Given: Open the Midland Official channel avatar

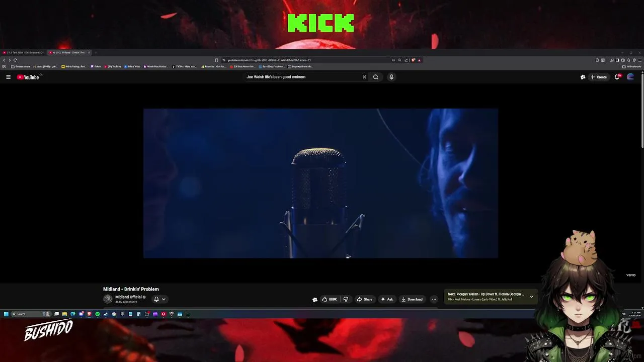Looking at the screenshot, I should pos(108,299).
